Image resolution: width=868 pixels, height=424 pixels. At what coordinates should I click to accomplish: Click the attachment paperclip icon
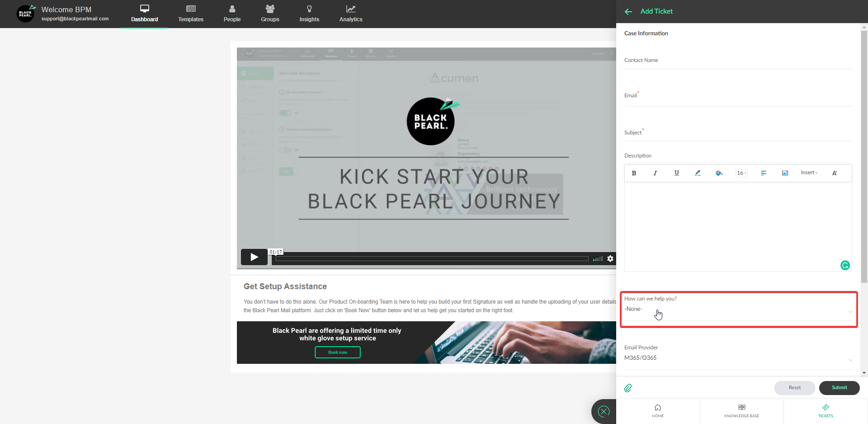(628, 388)
